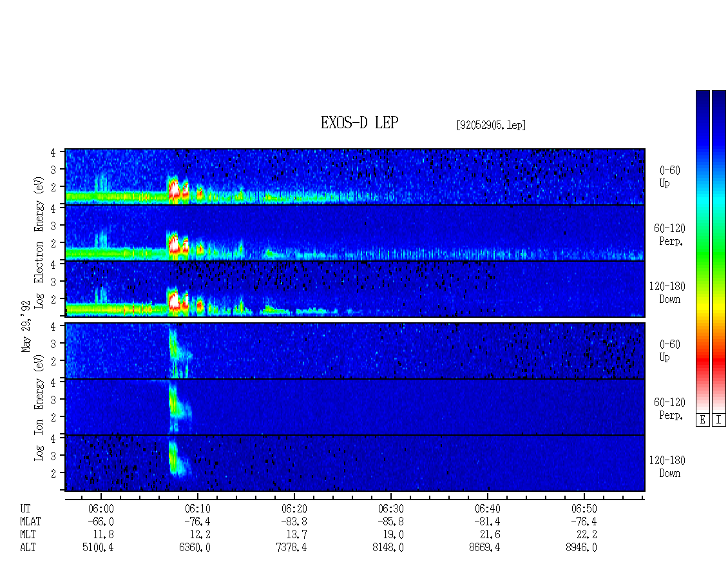Click the MLT value "21.6"
Screen dimensions: 728x564
(490, 535)
